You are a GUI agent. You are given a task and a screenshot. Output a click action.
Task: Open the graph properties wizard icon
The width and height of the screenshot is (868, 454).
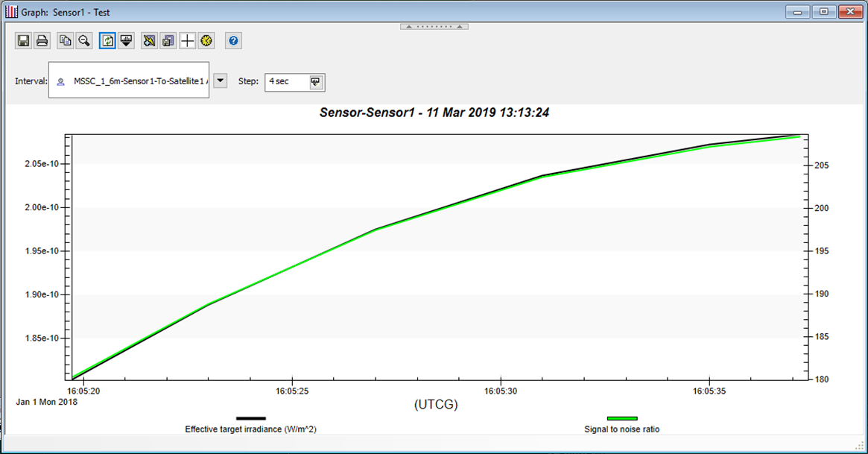(x=149, y=41)
